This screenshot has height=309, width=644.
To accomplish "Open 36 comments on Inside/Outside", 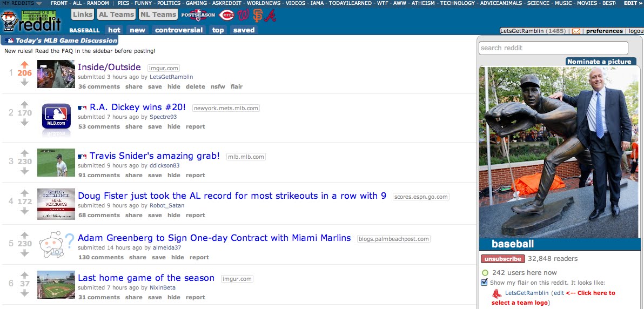I will 99,86.
